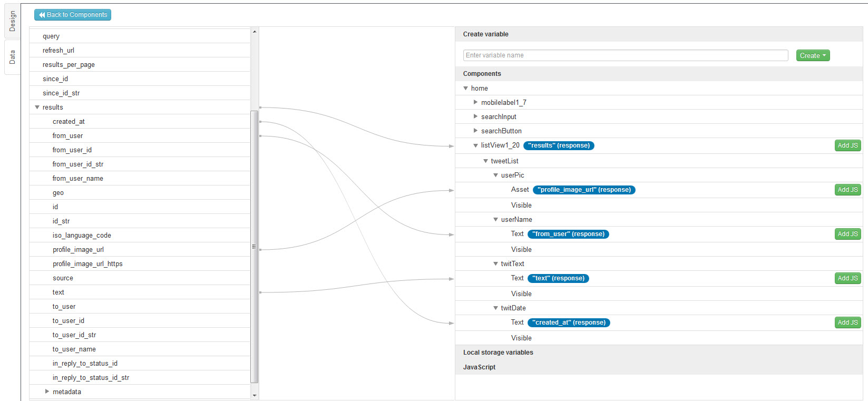Screen dimensions: 868x401
Task: Collapse the results tree node
Action: [x=37, y=107]
